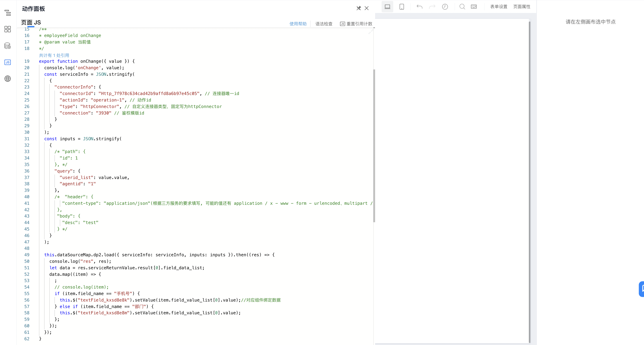Click the "connection": "3930" line
Screen dimensions: 644x345
(102, 113)
